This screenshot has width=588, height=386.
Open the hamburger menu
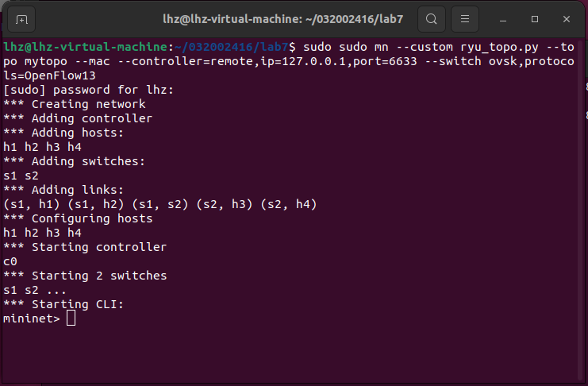(467, 18)
